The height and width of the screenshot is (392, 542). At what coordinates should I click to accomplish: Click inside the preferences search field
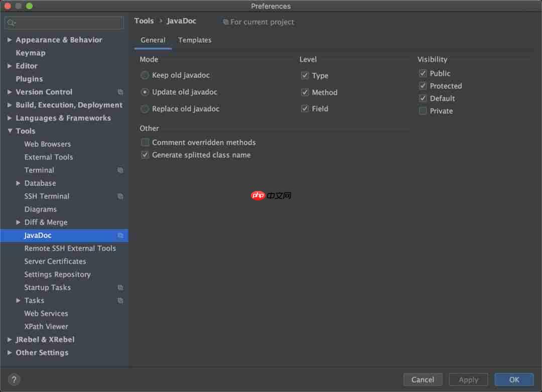point(65,23)
